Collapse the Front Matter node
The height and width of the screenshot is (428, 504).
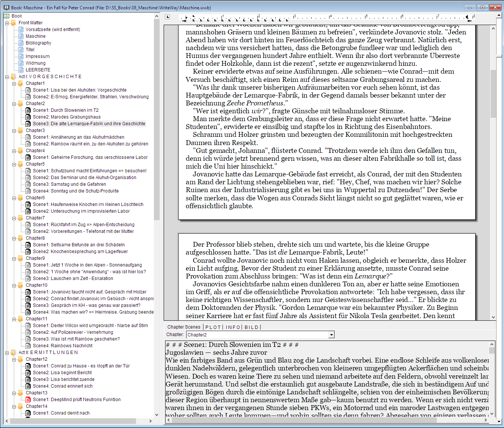(x=7, y=23)
